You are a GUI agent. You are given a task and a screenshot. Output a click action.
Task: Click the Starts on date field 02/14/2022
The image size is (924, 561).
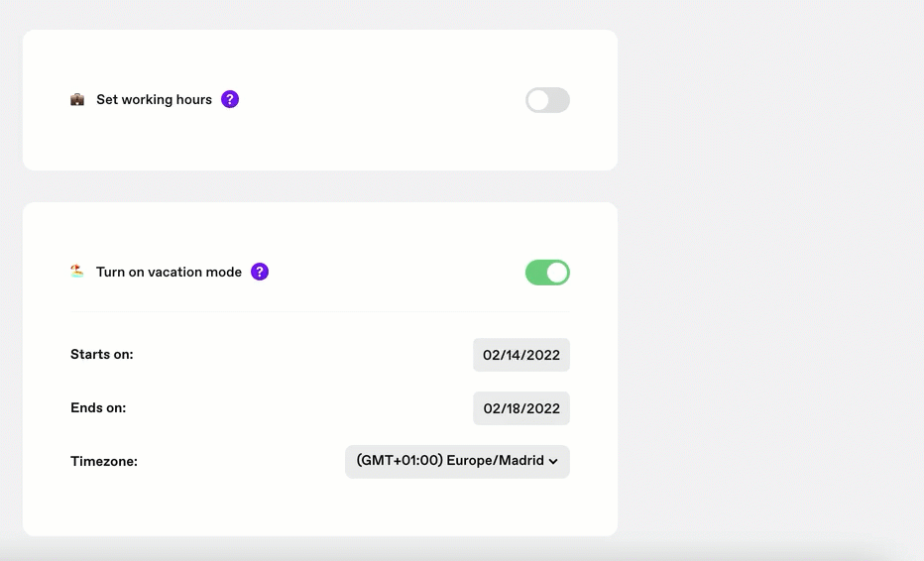pyautogui.click(x=521, y=355)
